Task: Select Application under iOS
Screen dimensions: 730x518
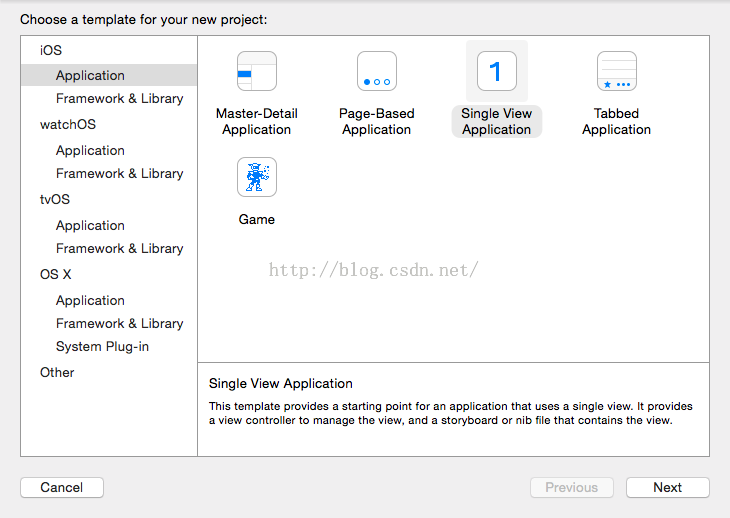Action: [x=109, y=75]
